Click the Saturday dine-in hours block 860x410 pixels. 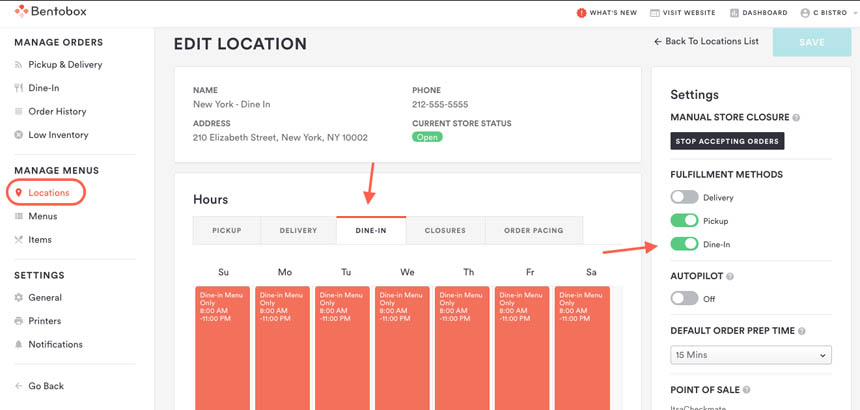pos(582,348)
